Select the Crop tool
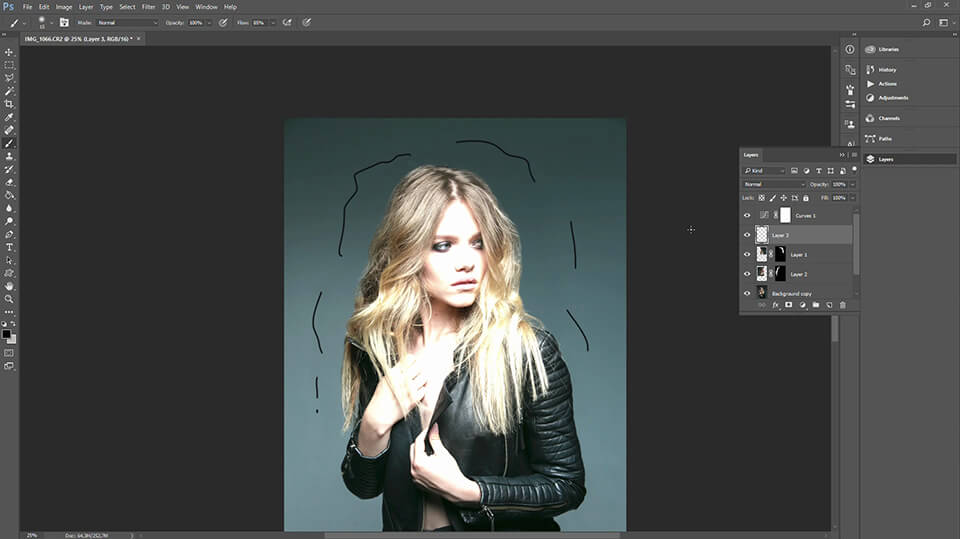This screenshot has width=960, height=539. pyautogui.click(x=9, y=104)
